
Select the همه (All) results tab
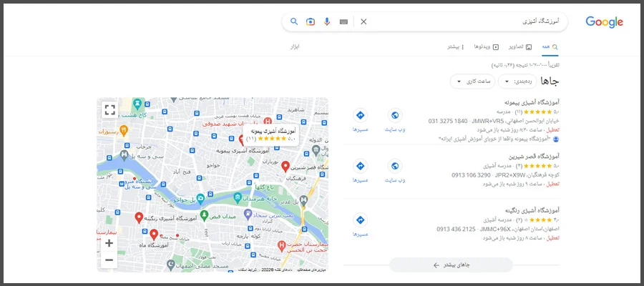[x=550, y=46]
